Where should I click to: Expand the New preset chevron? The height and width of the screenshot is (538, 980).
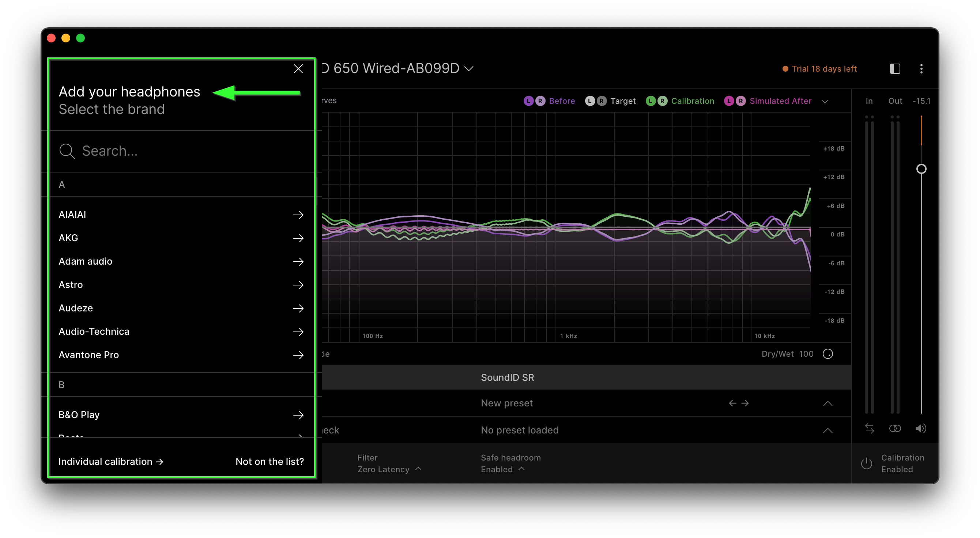pyautogui.click(x=828, y=403)
